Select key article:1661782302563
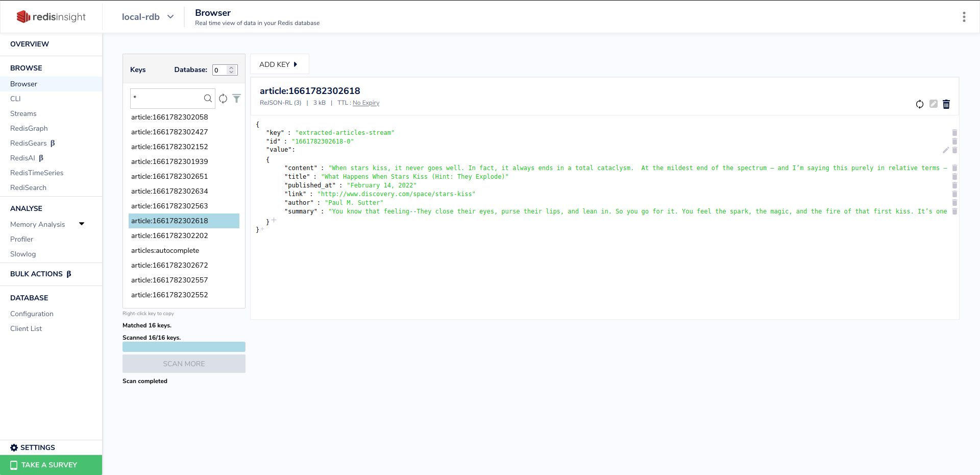This screenshot has width=980, height=475. tap(184, 206)
